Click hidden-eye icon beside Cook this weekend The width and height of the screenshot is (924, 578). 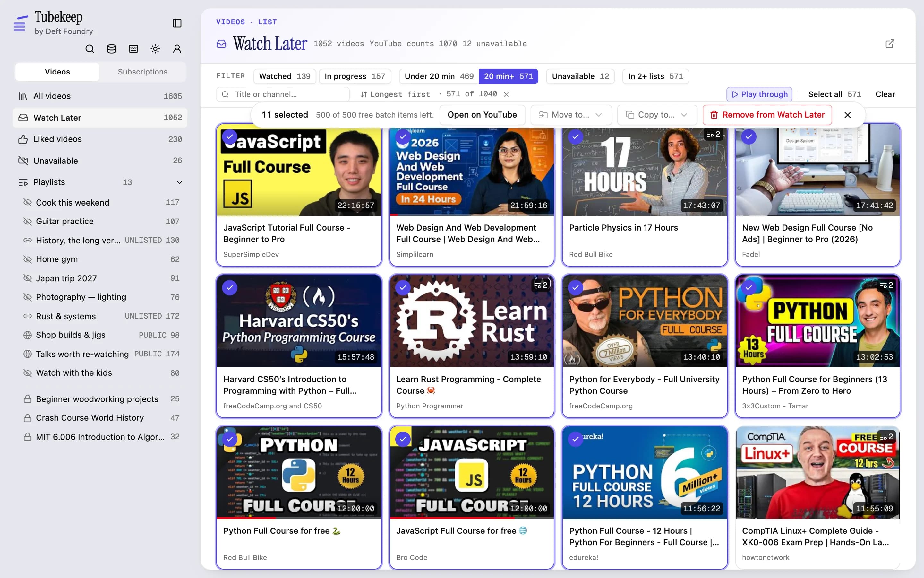click(x=28, y=202)
